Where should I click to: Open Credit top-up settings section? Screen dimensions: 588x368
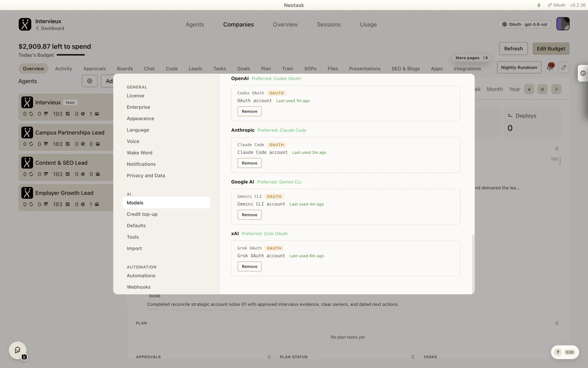click(166, 214)
